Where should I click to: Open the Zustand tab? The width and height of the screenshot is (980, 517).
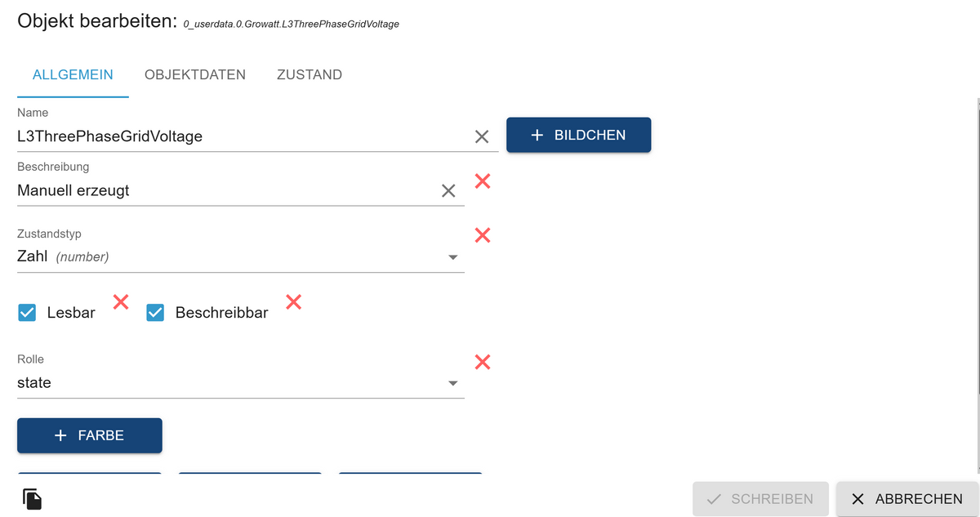310,74
